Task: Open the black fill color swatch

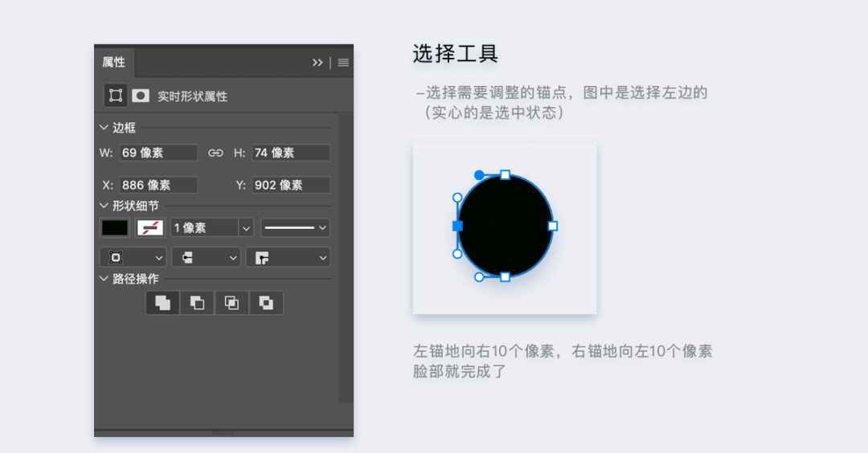Action: (x=115, y=228)
